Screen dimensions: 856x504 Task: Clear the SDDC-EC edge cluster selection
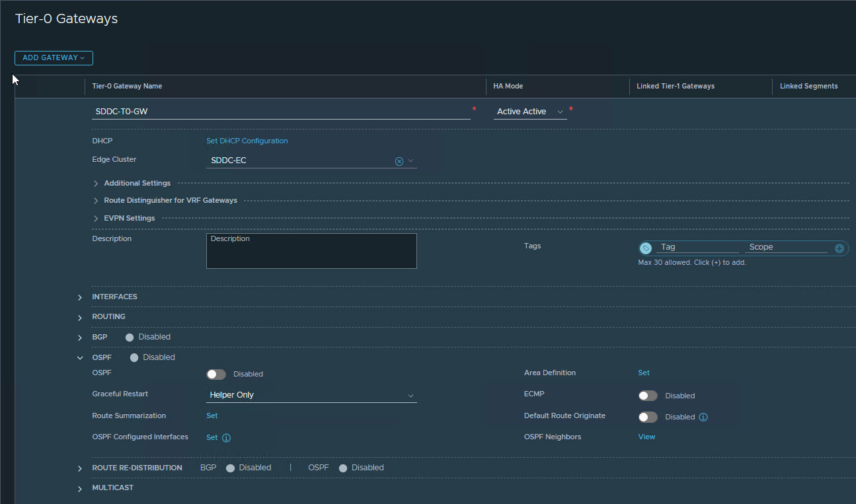(x=399, y=161)
